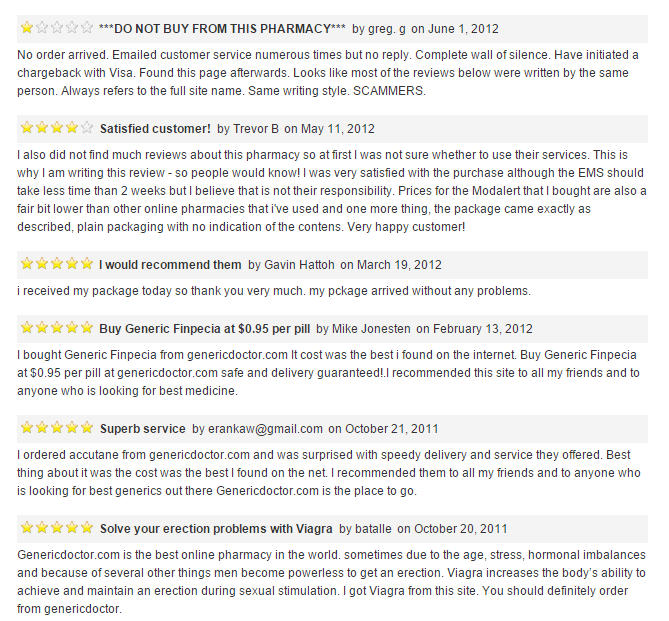Click the five-star rating on Gavin Hattoh's review

(x=57, y=264)
